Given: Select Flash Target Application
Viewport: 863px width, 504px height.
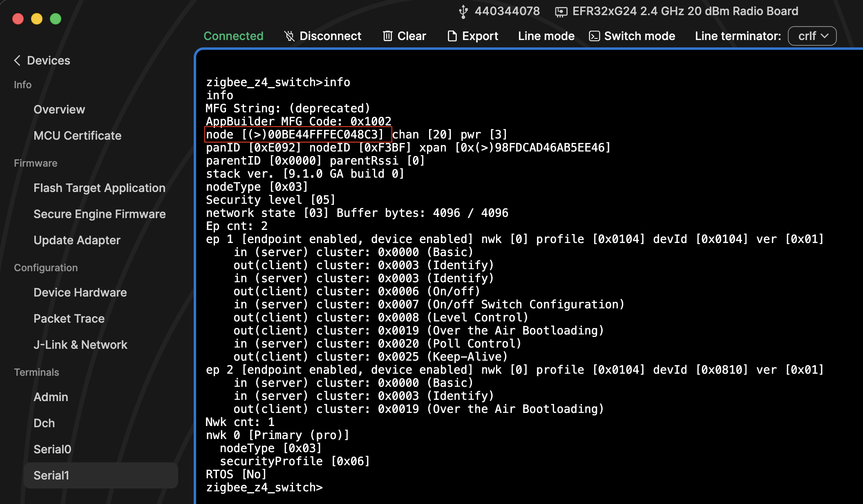Looking at the screenshot, I should [x=99, y=188].
